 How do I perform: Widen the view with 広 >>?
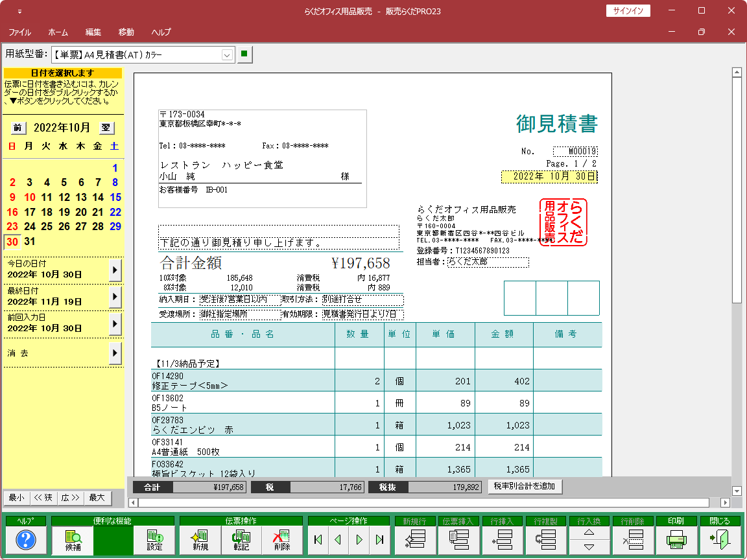pos(71,498)
